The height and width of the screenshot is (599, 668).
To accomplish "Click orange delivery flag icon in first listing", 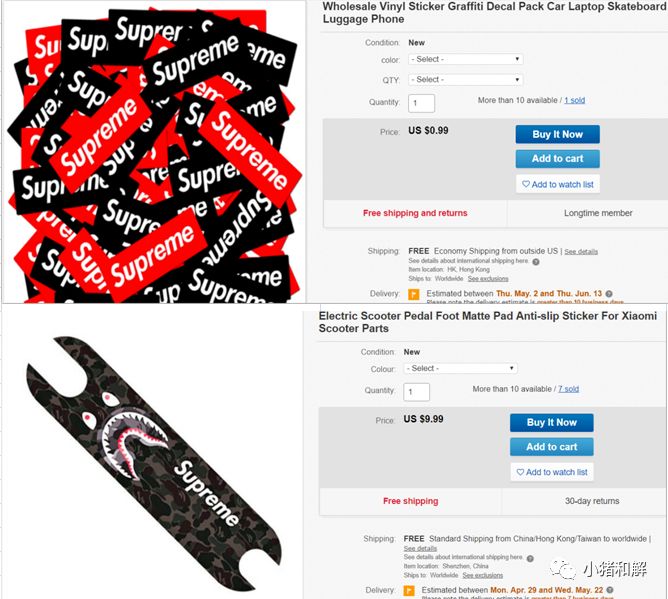I will tap(413, 294).
